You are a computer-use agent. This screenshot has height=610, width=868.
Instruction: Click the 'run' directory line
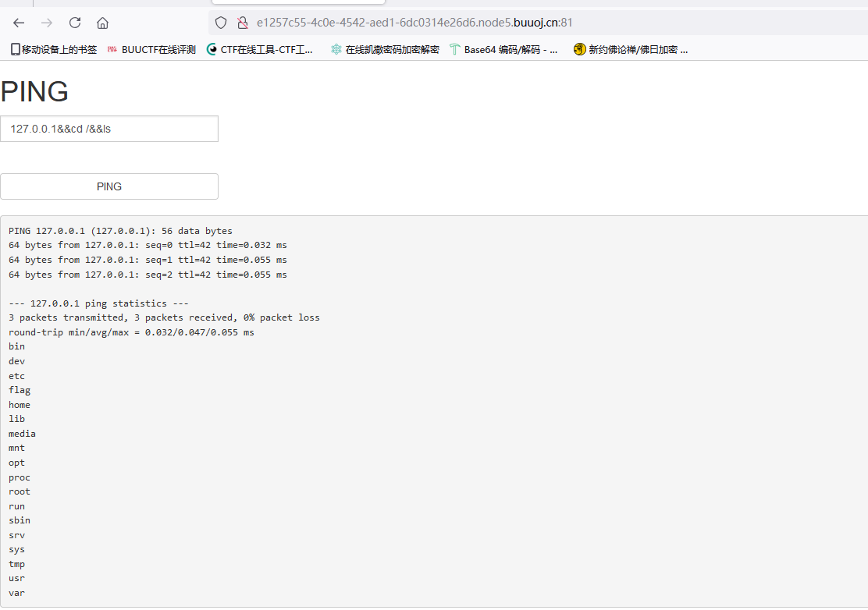tap(16, 506)
